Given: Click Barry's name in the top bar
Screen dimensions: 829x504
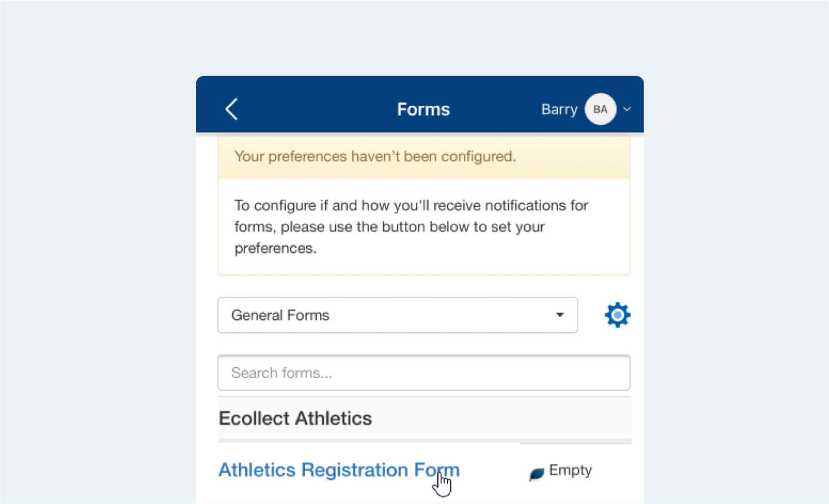Looking at the screenshot, I should tap(559, 109).
